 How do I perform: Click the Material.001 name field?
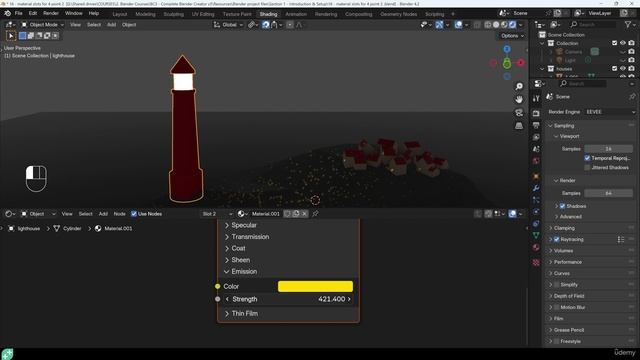(x=266, y=214)
